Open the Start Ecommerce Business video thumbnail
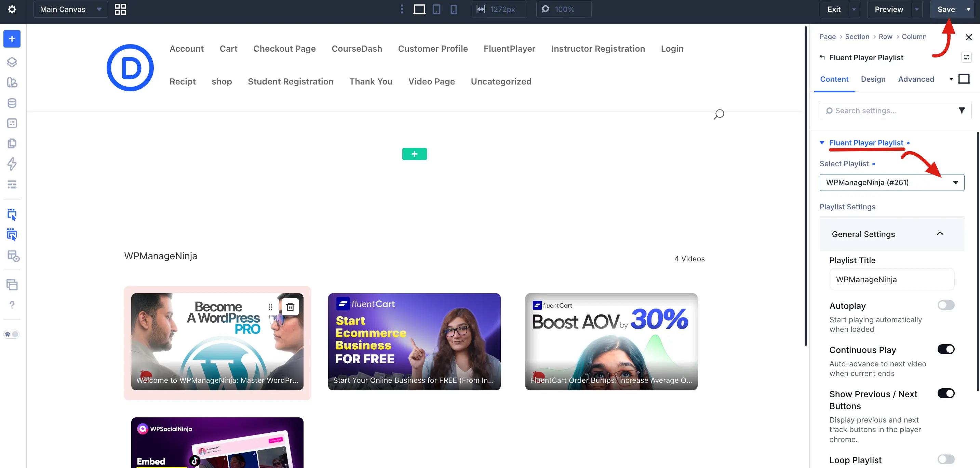Viewport: 980px width, 468px height. pos(414,341)
